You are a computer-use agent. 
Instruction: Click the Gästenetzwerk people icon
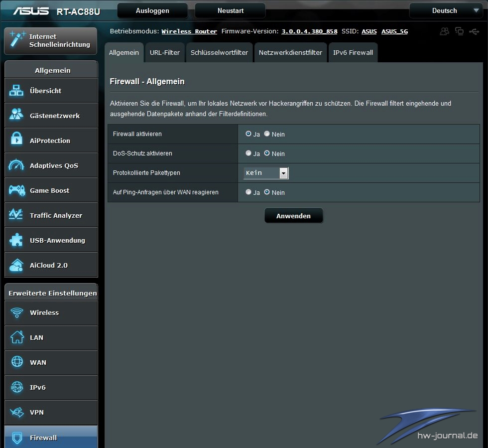click(16, 115)
